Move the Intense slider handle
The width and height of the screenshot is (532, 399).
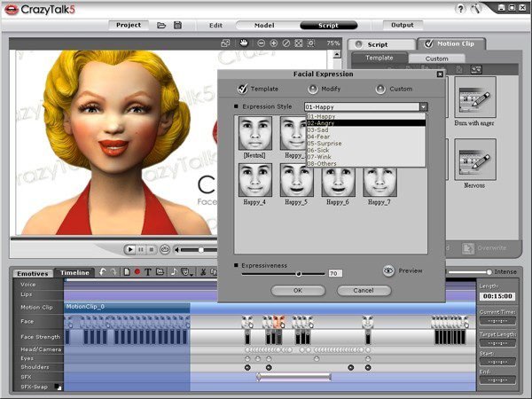489,272
